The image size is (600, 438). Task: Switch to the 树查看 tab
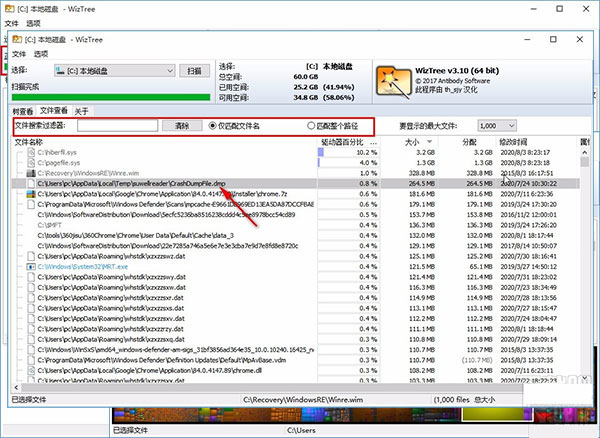coord(23,111)
